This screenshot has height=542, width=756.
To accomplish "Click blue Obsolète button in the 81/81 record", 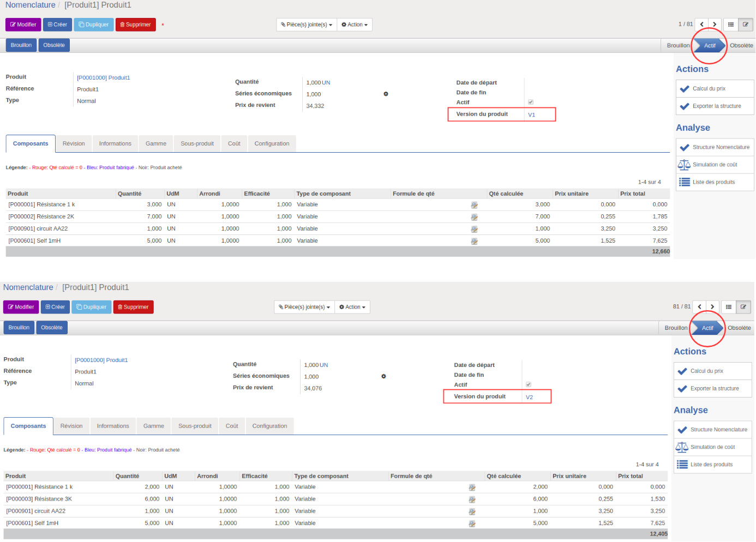I will (52, 328).
